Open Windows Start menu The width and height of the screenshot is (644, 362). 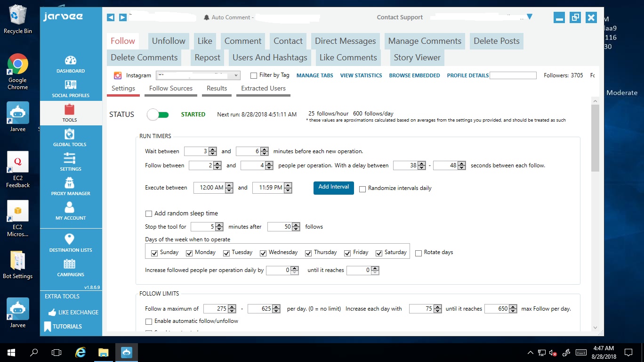coord(11,352)
